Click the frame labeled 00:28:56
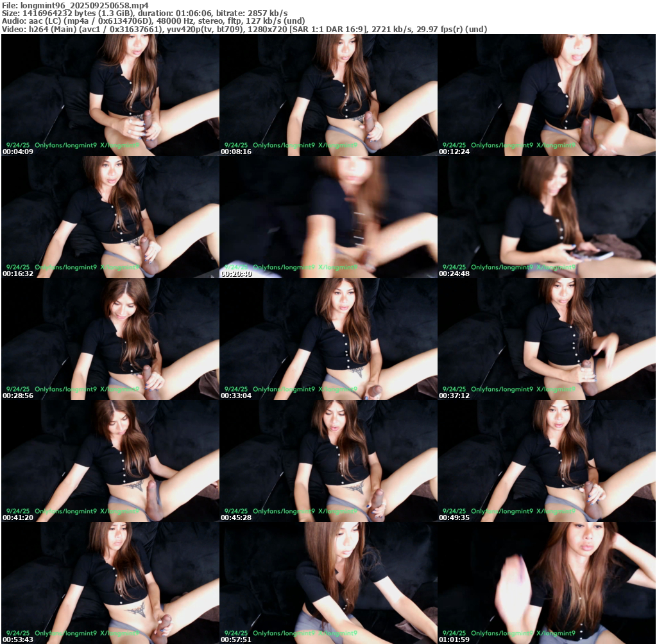This screenshot has height=644, width=657. tap(110, 339)
